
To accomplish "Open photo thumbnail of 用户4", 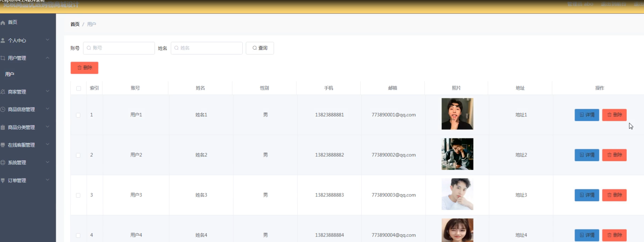I will pyautogui.click(x=457, y=230).
